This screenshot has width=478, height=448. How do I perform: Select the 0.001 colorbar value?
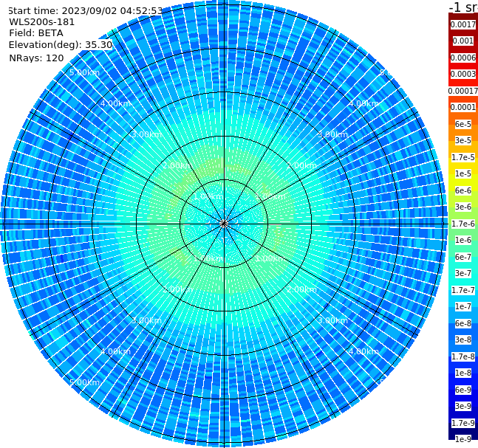point(463,41)
